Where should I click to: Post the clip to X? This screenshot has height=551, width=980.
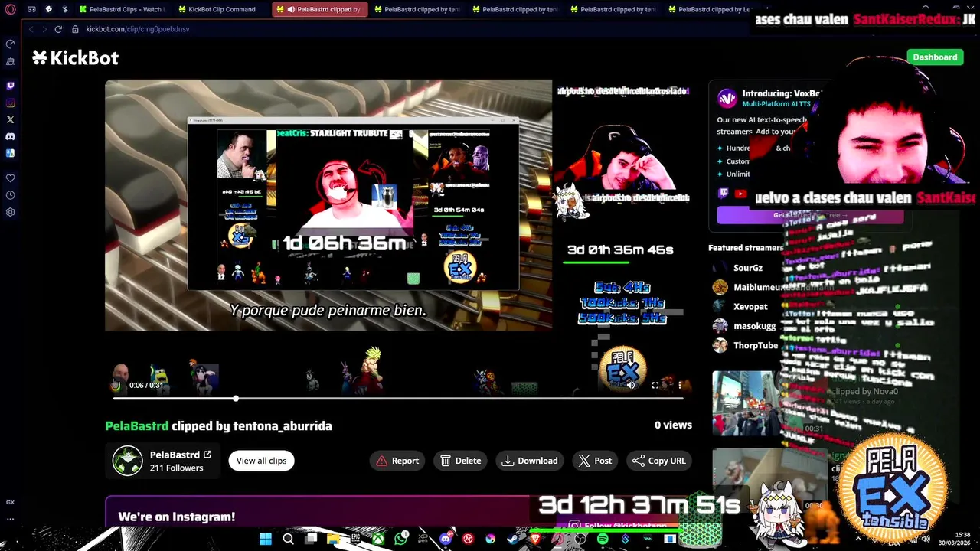(595, 461)
